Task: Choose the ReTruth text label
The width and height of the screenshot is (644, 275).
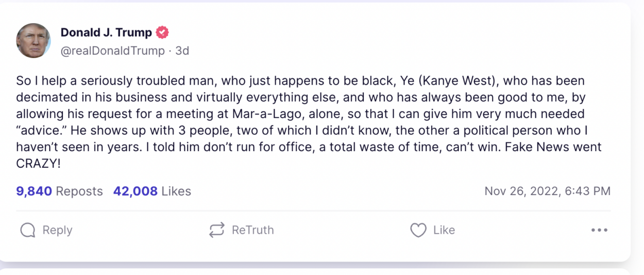Action: [252, 230]
